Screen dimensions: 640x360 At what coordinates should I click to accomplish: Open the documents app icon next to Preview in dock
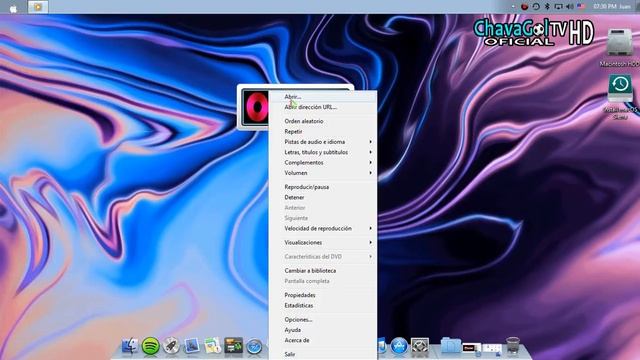click(212, 346)
